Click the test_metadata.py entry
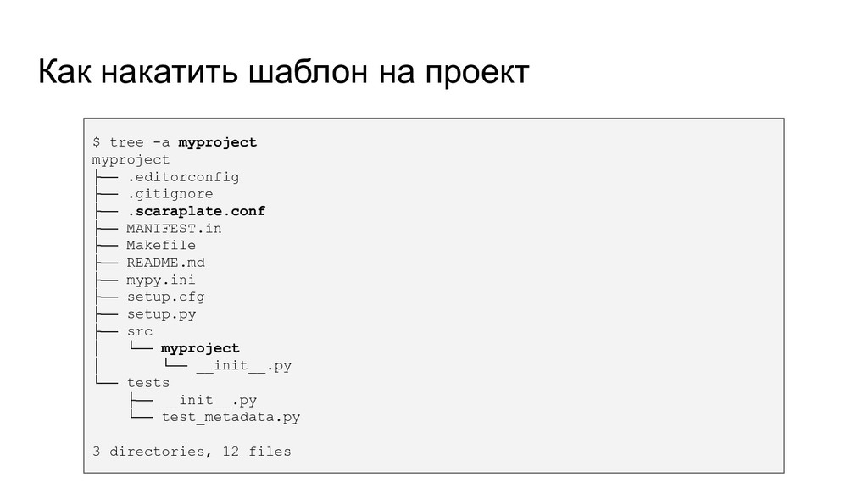The width and height of the screenshot is (868, 488). point(231,417)
